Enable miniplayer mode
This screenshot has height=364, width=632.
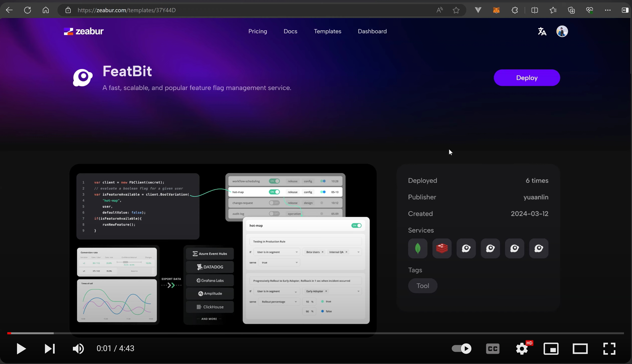(551, 348)
